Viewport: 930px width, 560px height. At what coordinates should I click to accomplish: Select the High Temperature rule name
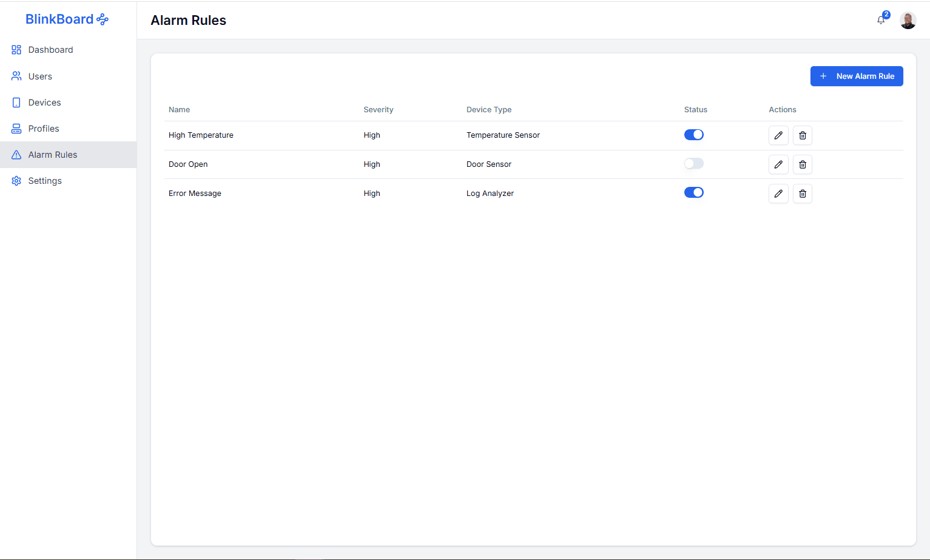pos(201,135)
